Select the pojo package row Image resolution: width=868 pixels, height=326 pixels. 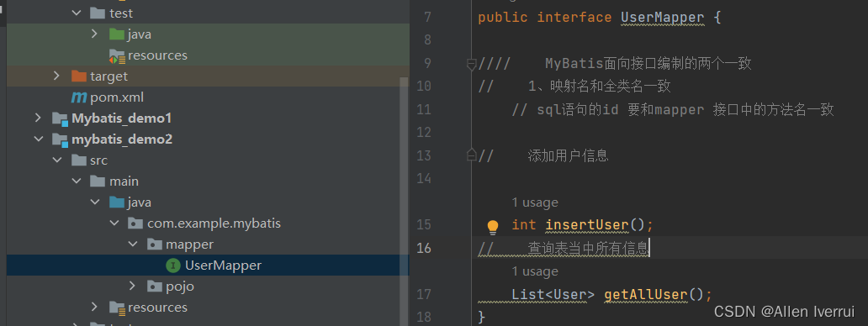208,287
